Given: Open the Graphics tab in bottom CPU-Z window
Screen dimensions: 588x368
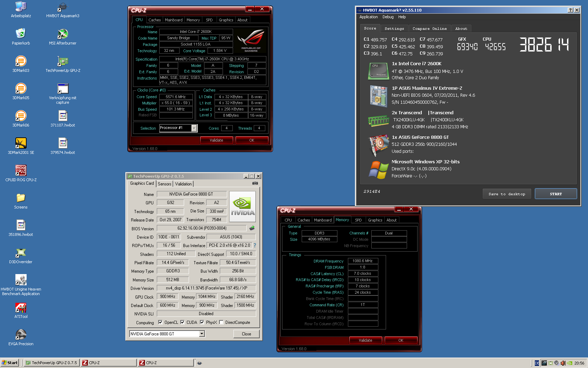Looking at the screenshot, I should coord(375,220).
